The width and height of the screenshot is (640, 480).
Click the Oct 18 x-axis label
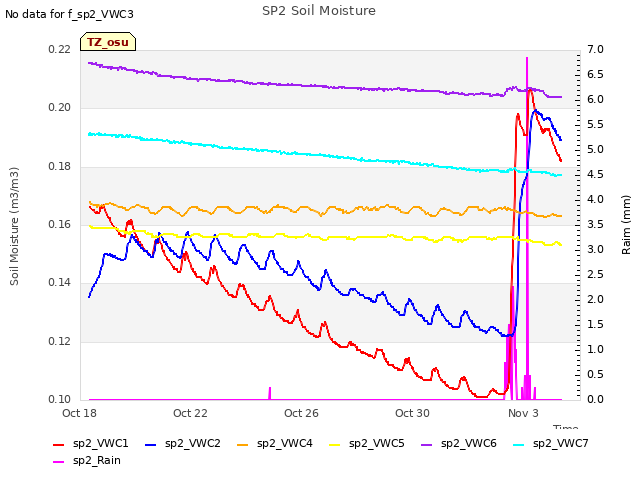79,413
